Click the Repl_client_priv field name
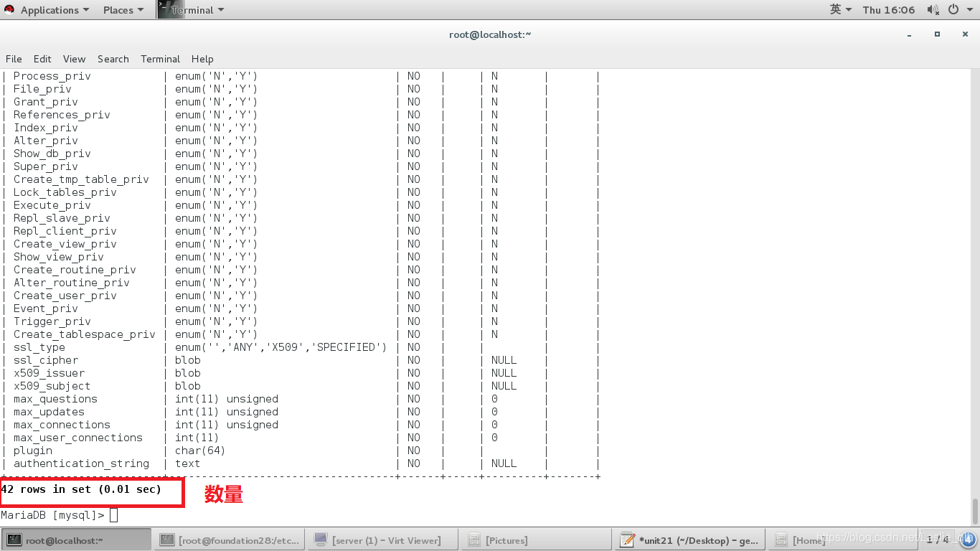 [65, 231]
